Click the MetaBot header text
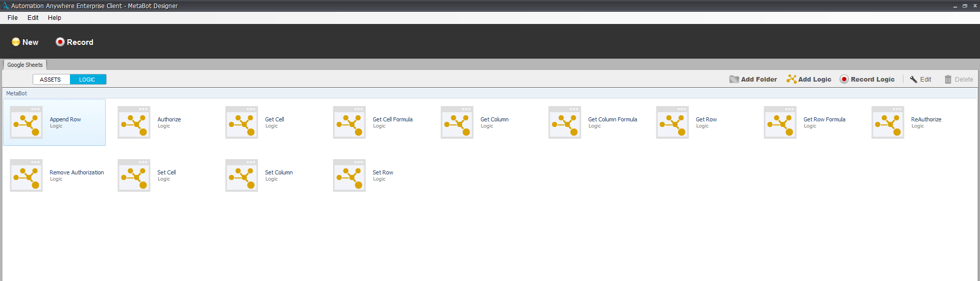This screenshot has height=281, width=980. coord(16,93)
